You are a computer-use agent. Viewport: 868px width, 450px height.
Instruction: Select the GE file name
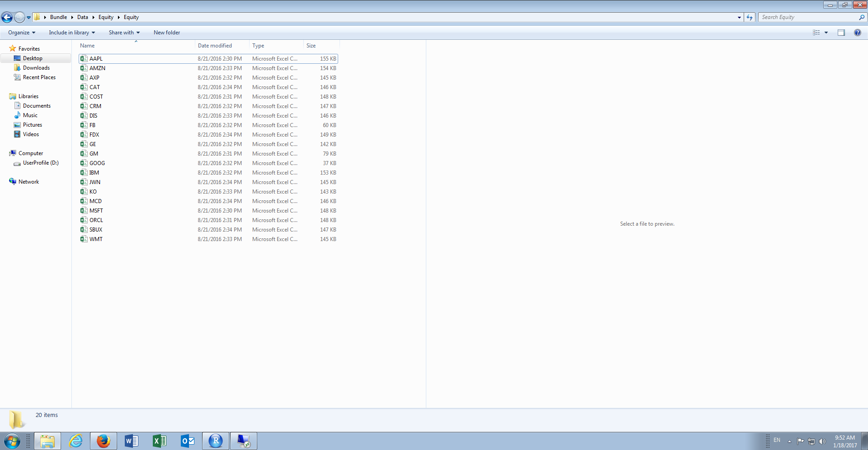[93, 144]
